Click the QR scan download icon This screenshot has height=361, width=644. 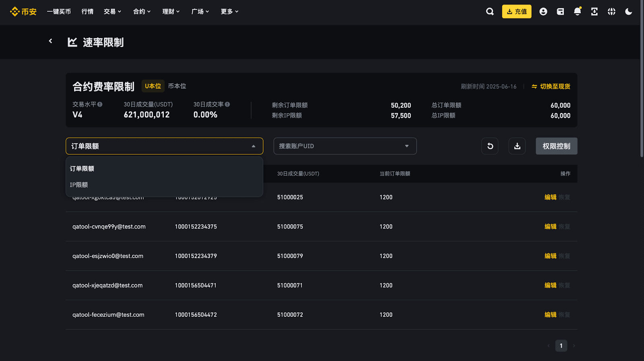(594, 12)
